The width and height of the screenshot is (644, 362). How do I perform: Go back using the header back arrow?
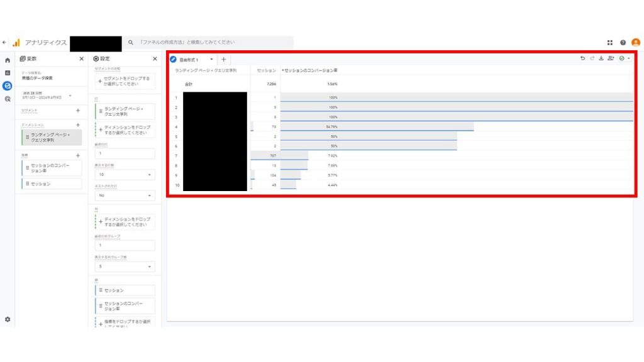tap(4, 42)
